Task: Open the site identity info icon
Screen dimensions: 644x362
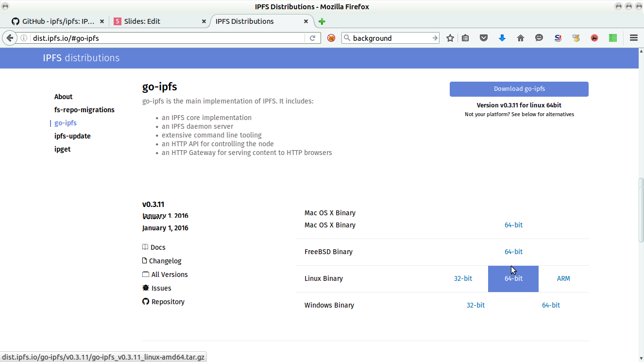Action: (x=23, y=38)
